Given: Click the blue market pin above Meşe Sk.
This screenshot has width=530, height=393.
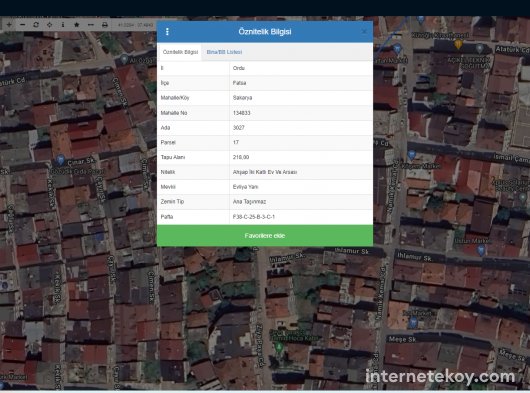Looking at the screenshot, I should coord(413,322).
